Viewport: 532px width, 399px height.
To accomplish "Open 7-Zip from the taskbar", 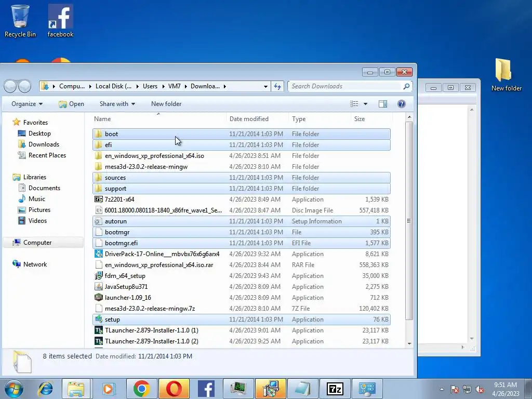I will 335,389.
